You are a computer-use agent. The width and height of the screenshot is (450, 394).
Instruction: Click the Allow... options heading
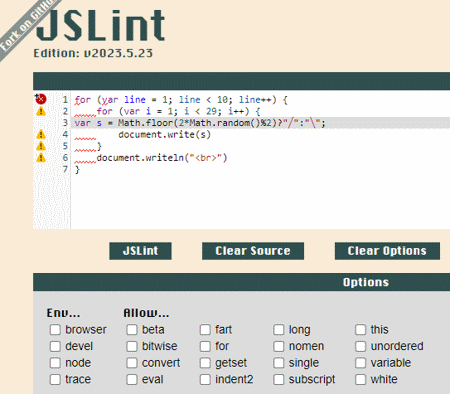point(146,313)
